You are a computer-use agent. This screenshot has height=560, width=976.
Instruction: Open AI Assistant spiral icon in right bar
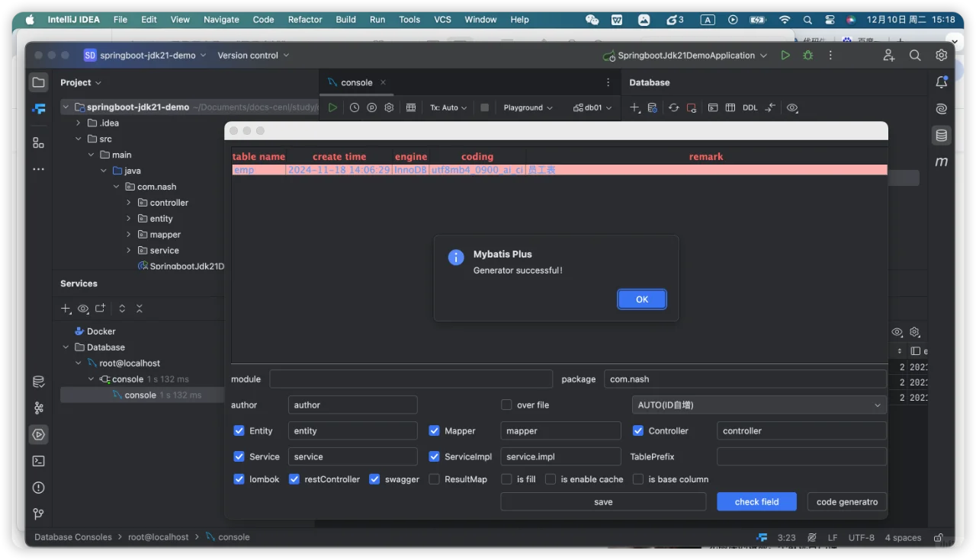(942, 109)
